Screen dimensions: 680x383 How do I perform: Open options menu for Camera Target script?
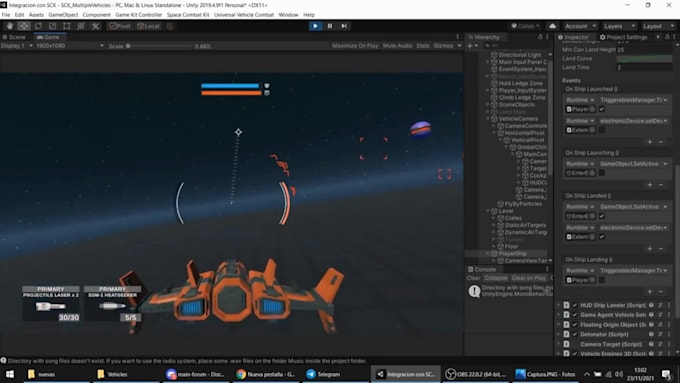(669, 344)
